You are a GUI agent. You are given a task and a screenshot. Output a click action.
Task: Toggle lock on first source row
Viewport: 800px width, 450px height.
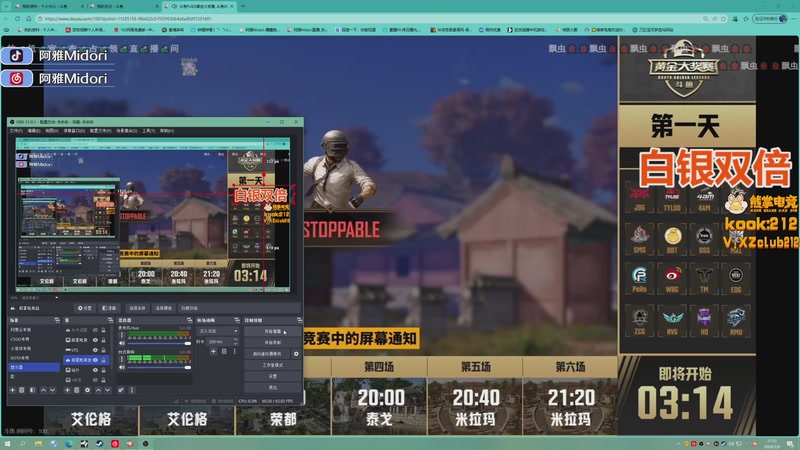tap(104, 330)
